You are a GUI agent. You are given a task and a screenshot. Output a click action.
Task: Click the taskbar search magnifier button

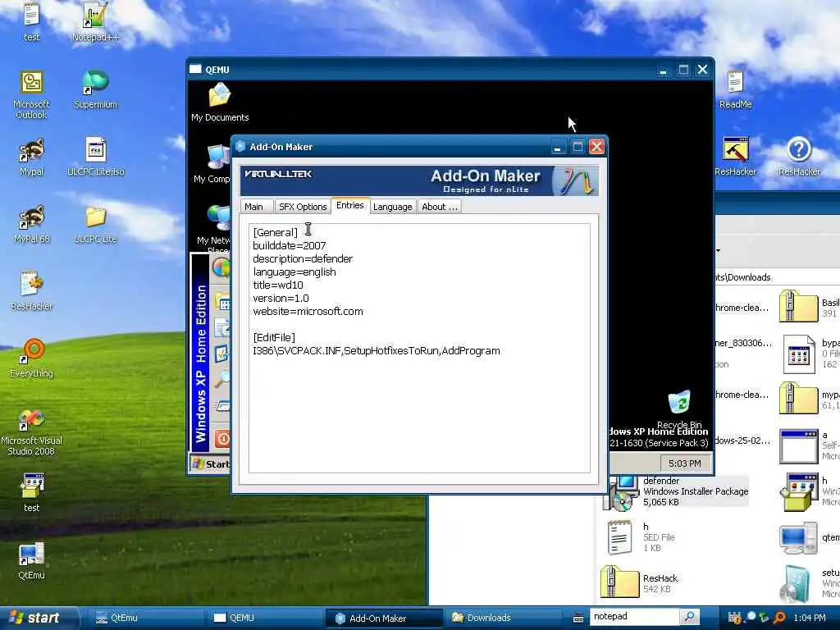coord(689,617)
